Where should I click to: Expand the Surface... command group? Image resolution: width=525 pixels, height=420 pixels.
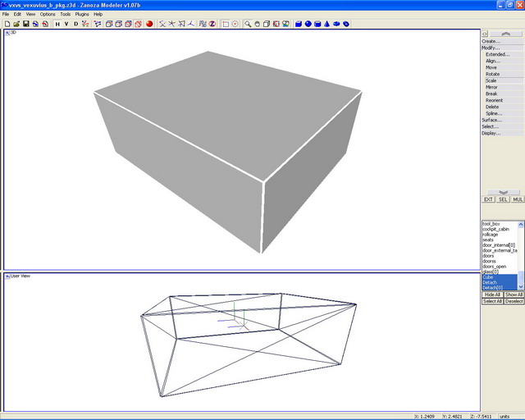point(491,120)
